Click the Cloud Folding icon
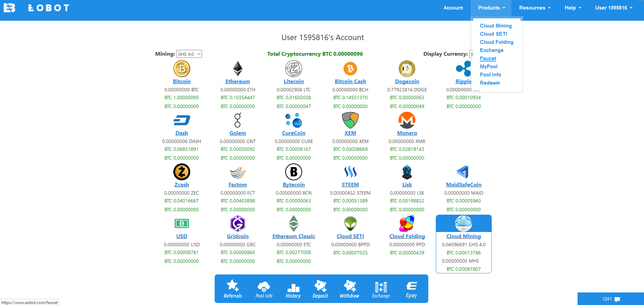Viewport: 644px width, 305px height. pos(407,223)
